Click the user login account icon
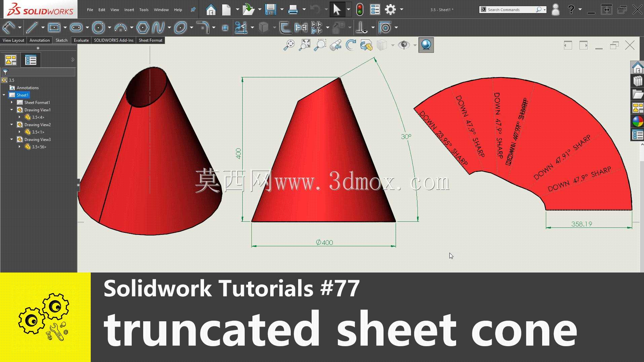 tap(556, 10)
